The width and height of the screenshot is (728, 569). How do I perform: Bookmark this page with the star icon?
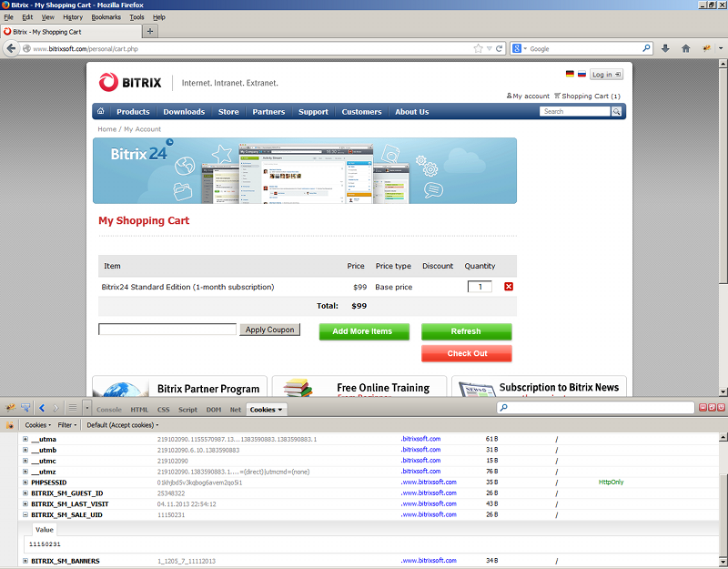(478, 48)
